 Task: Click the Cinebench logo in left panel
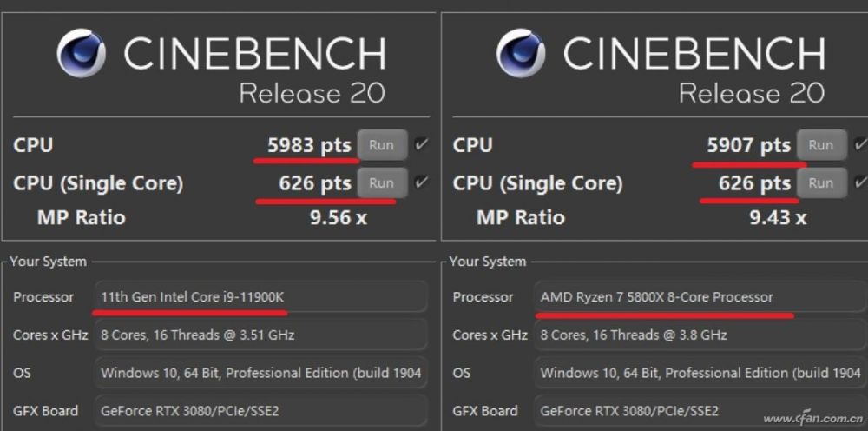(x=81, y=54)
